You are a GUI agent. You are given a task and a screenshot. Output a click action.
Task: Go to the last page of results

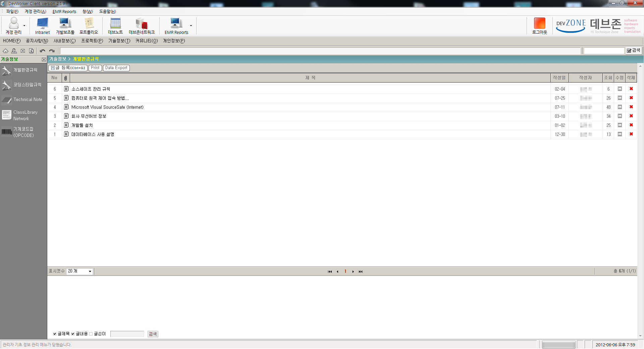[361, 271]
